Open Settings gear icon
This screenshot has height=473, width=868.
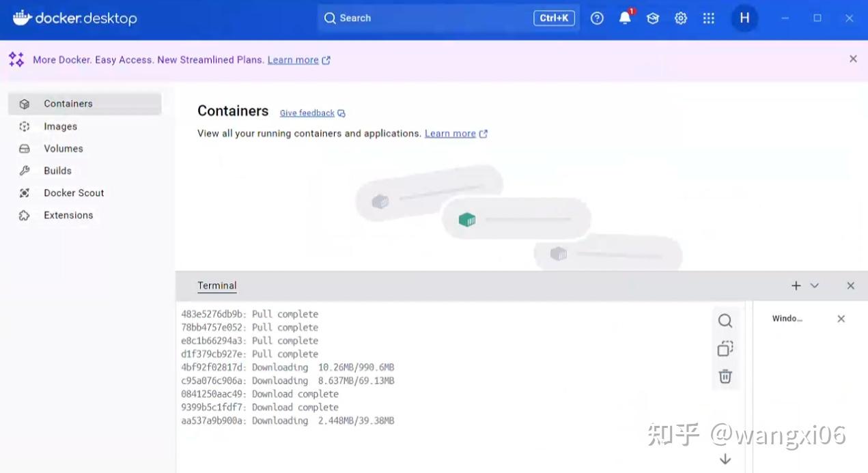click(x=681, y=18)
